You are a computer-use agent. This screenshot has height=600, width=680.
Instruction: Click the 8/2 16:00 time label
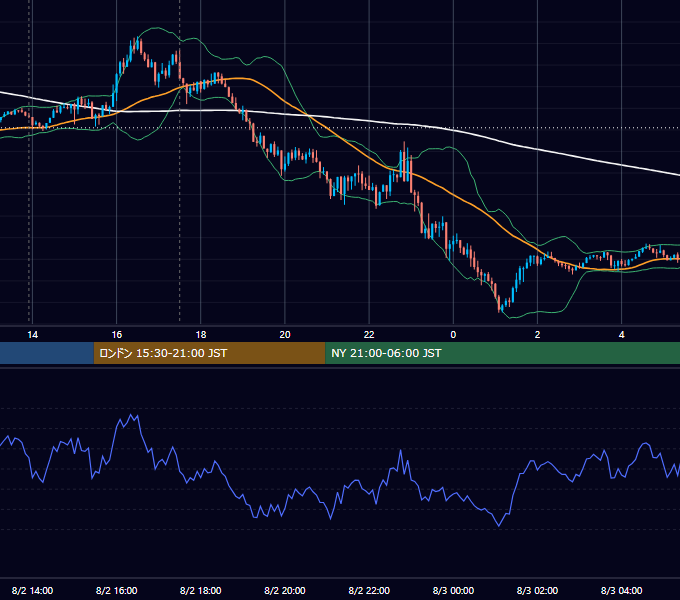pyautogui.click(x=117, y=590)
